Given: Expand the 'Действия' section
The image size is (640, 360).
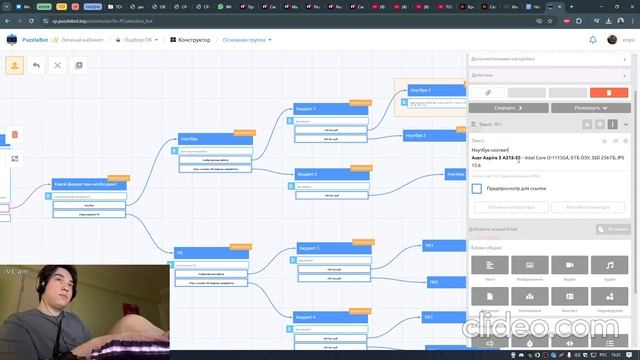Looking at the screenshot, I should coord(549,76).
